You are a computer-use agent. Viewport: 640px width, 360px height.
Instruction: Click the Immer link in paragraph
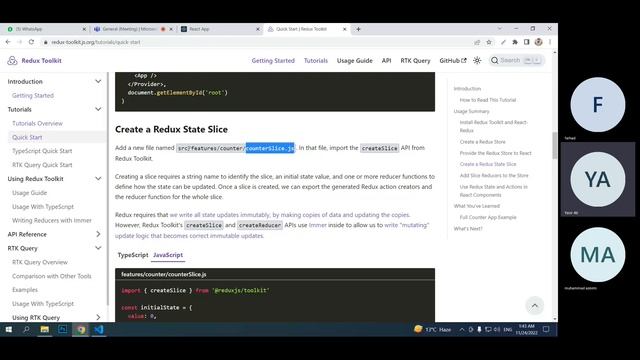tap(318, 225)
